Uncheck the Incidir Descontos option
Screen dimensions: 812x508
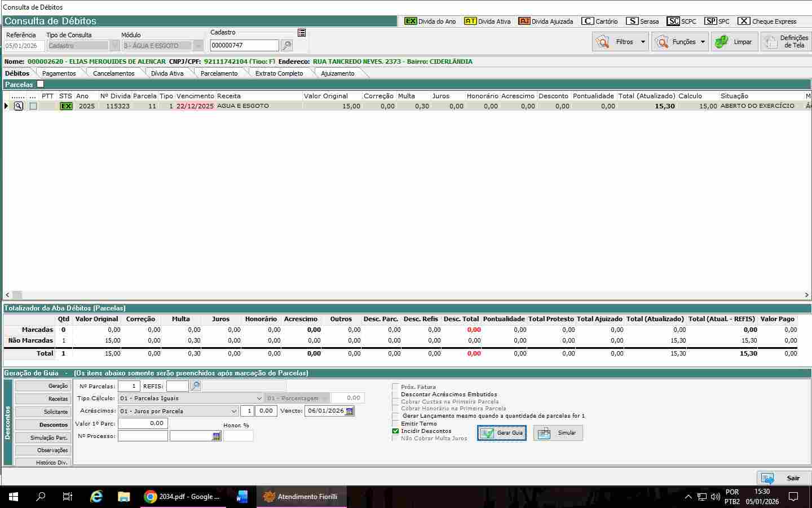coord(395,431)
